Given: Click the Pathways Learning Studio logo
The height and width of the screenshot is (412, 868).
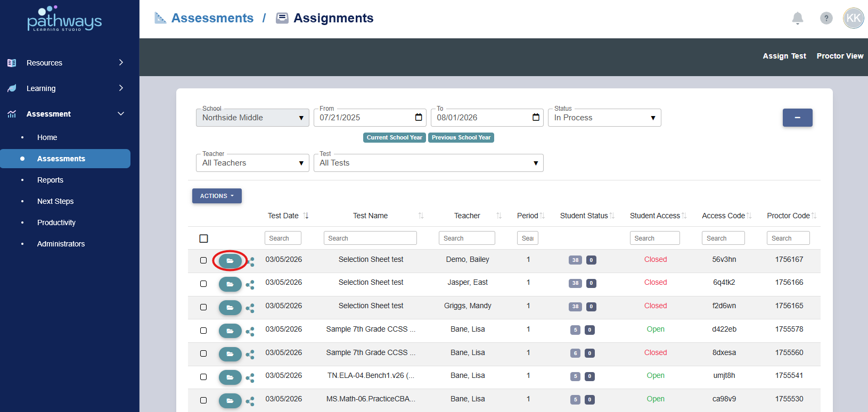Looking at the screenshot, I should point(64,19).
